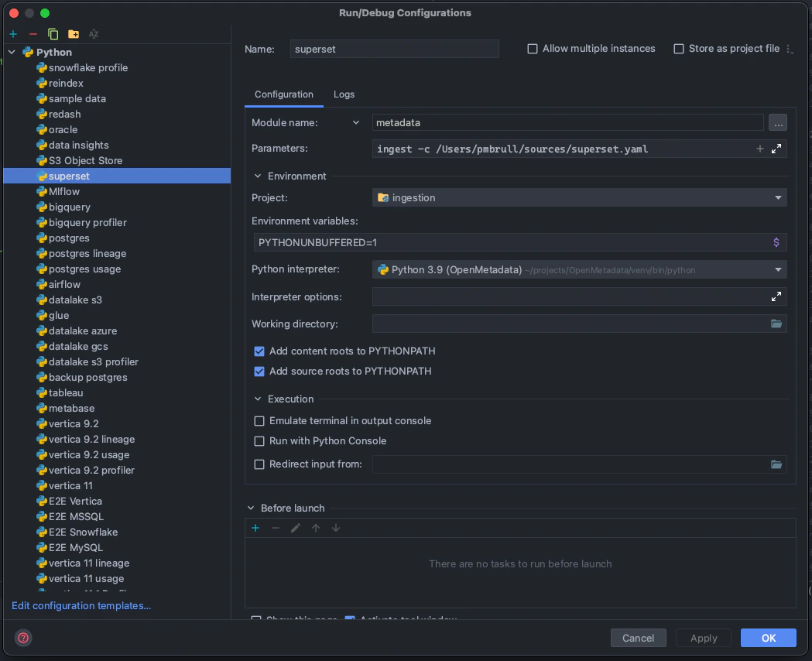Image resolution: width=812 pixels, height=661 pixels.
Task: Open Edit configuration templates
Action: coord(81,605)
